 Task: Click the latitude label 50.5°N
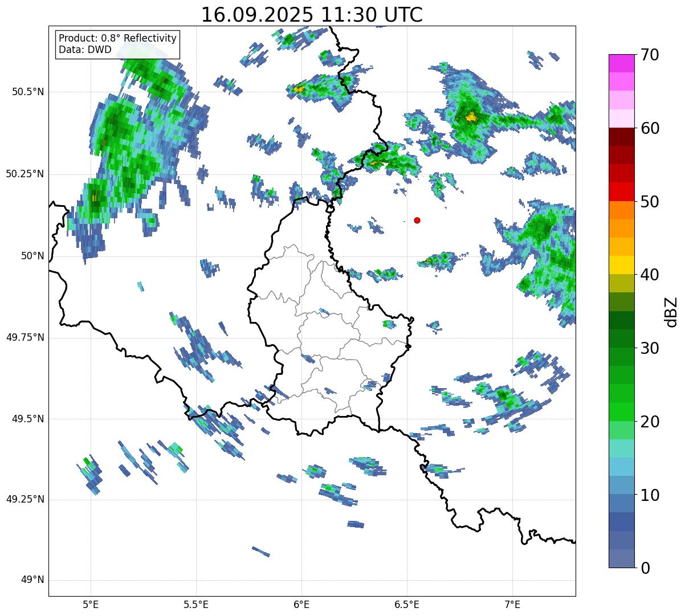28,92
